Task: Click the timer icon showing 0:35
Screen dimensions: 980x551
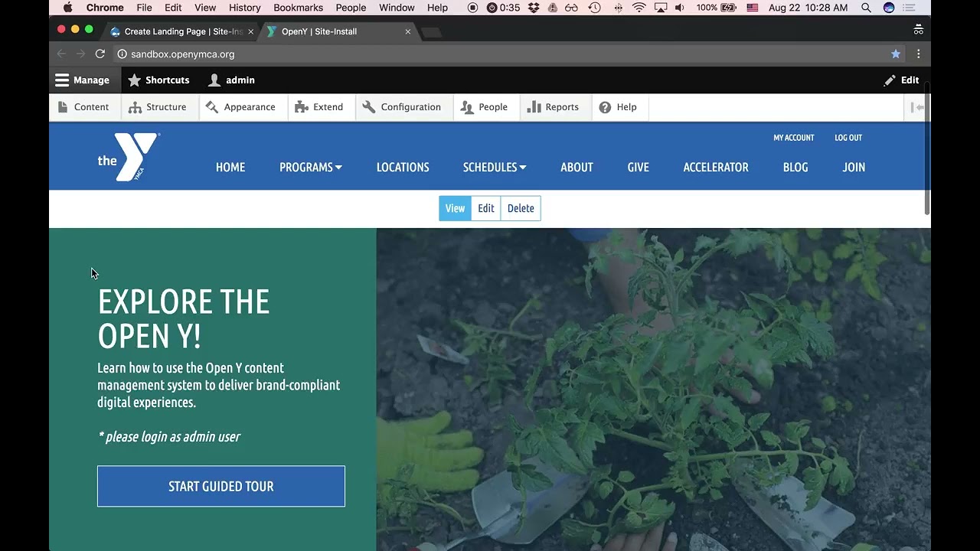Action: point(503,8)
